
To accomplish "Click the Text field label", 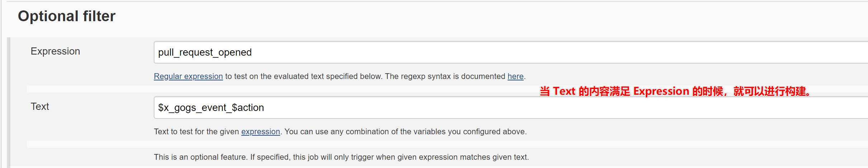I will tap(40, 107).
